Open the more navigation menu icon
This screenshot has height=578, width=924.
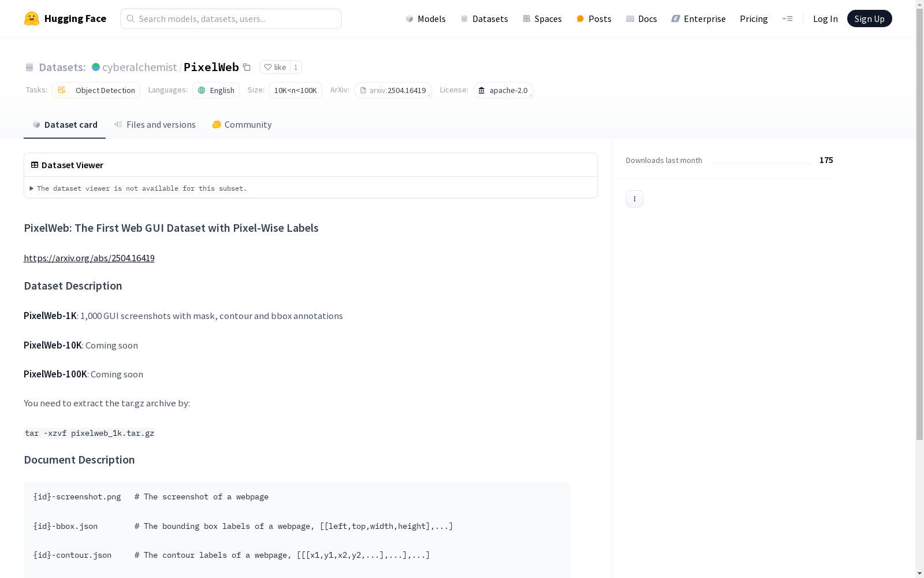[787, 18]
